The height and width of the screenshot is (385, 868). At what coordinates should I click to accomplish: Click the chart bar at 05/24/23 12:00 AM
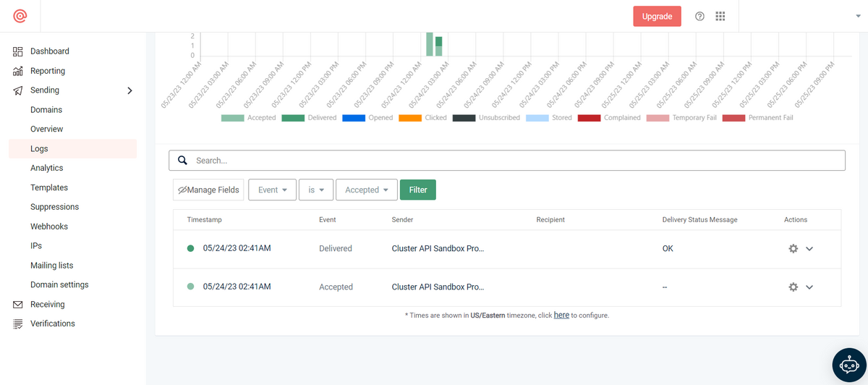430,44
